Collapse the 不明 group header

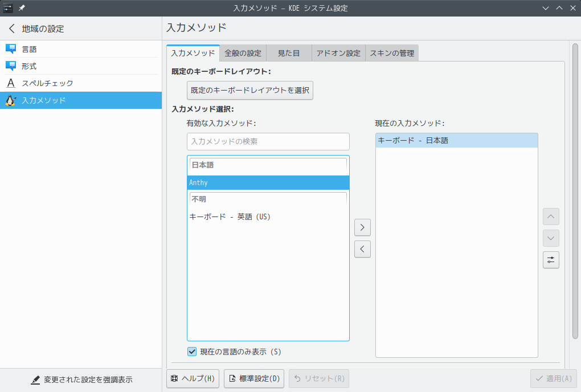(268, 199)
